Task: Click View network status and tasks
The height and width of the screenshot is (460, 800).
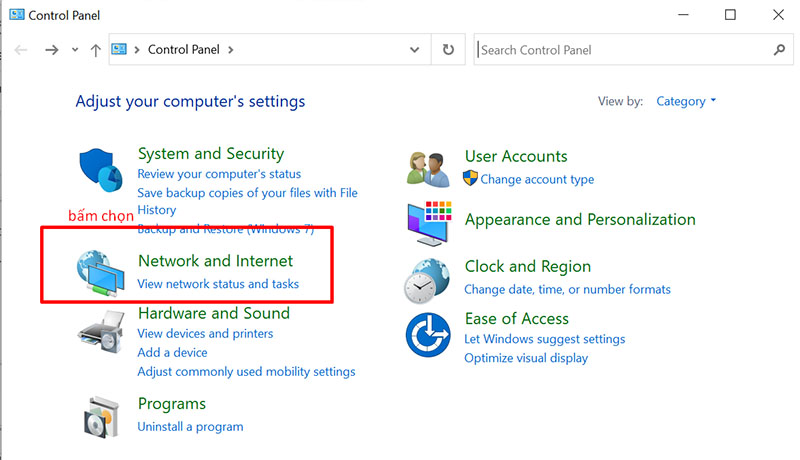Action: click(x=218, y=284)
